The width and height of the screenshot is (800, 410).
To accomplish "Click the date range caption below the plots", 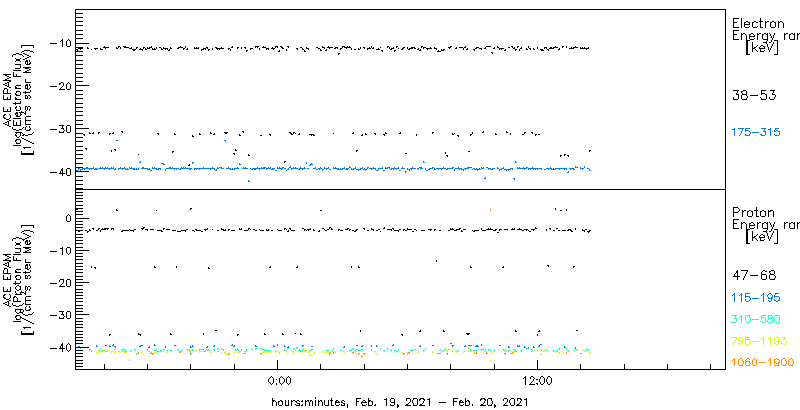I will pos(399,401).
